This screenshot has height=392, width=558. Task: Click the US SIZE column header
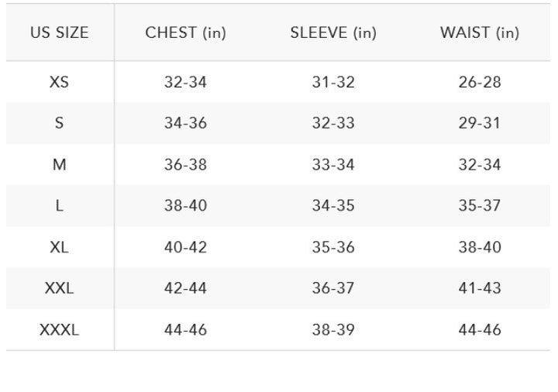tap(60, 33)
